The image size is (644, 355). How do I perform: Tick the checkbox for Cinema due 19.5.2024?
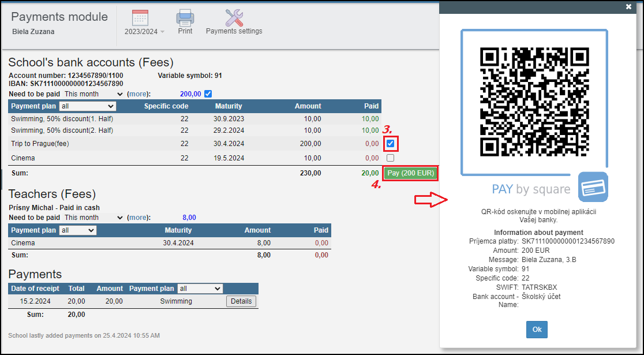pyautogui.click(x=391, y=158)
